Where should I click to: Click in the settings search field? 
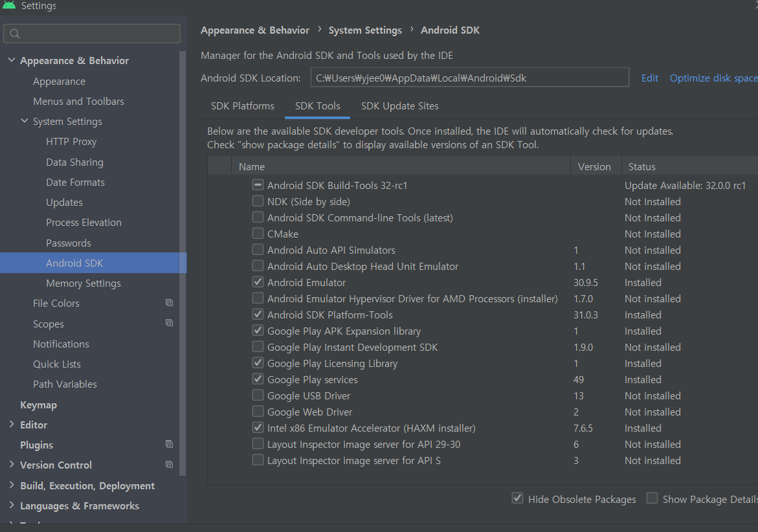[92, 34]
